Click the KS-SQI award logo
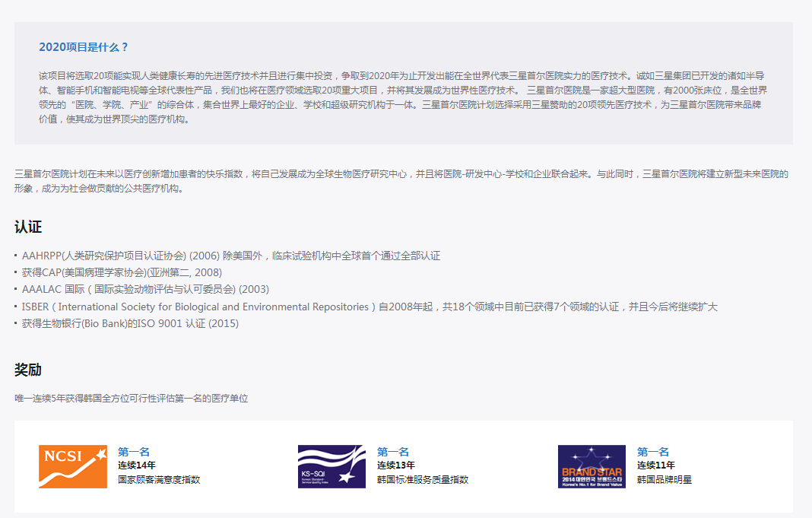 click(332, 466)
